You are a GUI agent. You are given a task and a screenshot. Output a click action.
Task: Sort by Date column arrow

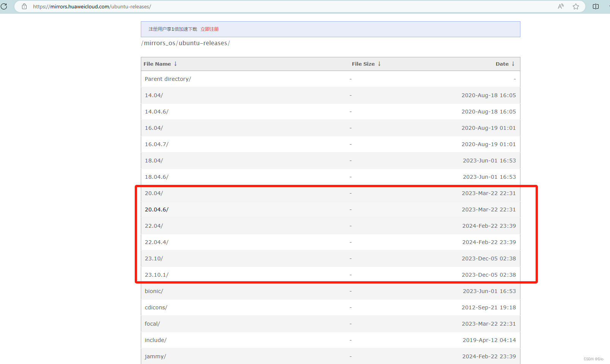513,64
